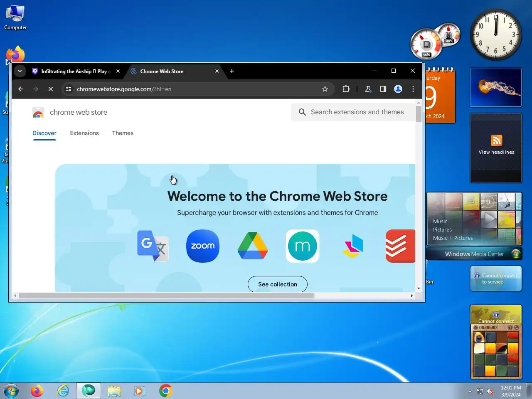Open the Google Drive extension icon

point(253,246)
